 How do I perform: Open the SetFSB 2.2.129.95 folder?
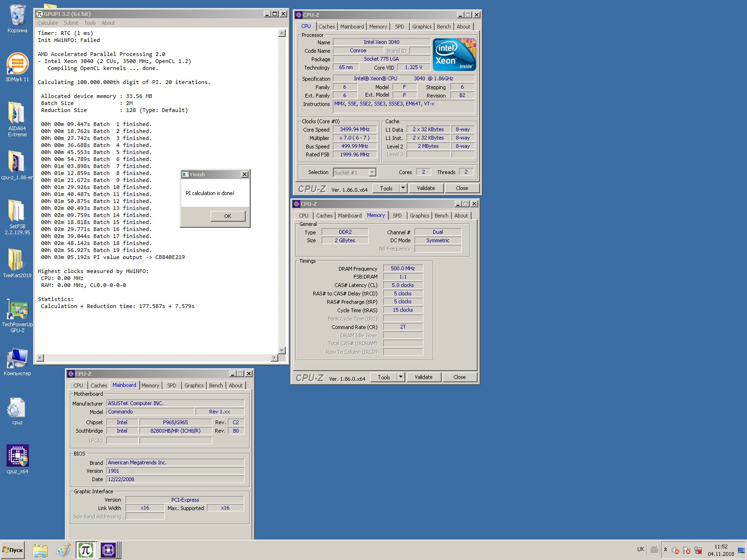point(17,217)
